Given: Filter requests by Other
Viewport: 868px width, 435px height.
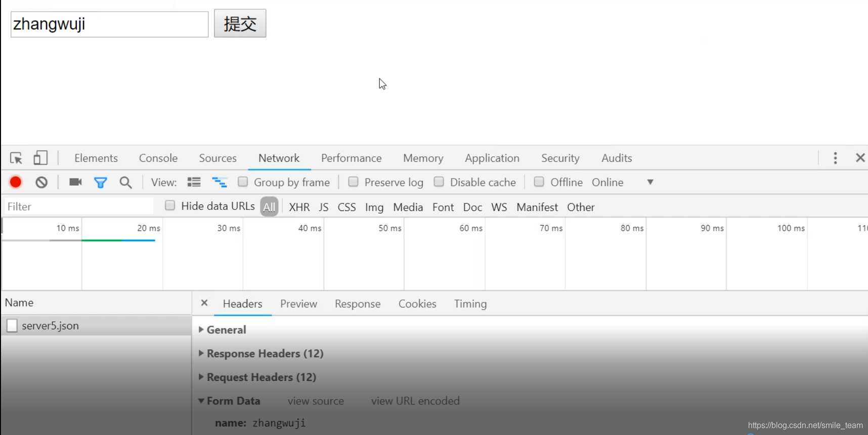Looking at the screenshot, I should [581, 207].
